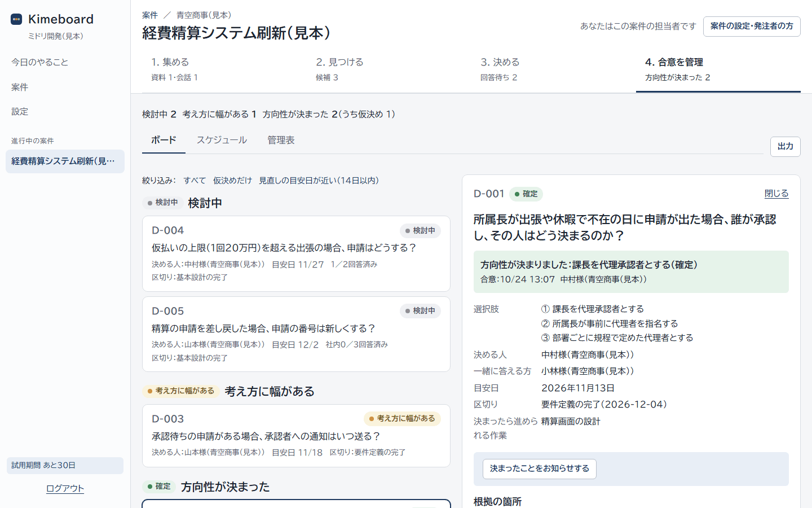
Task: Switch to the スケジュール tab
Action: point(222,141)
